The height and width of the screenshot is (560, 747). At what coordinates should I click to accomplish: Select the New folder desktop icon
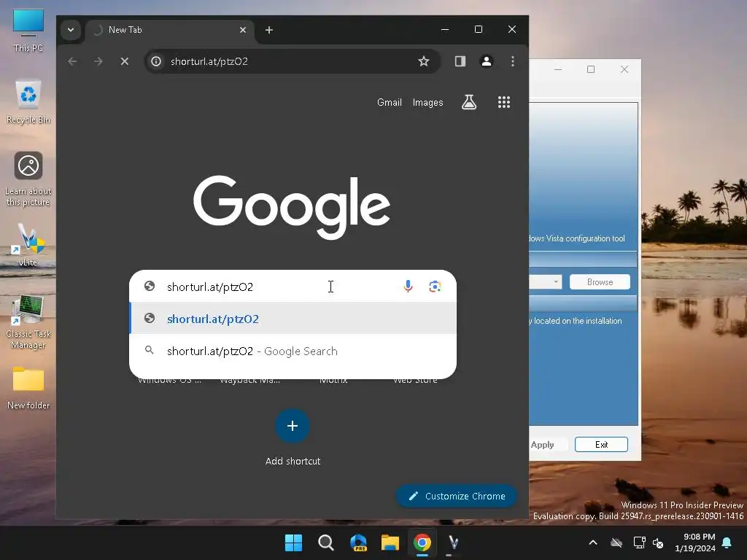point(28,388)
